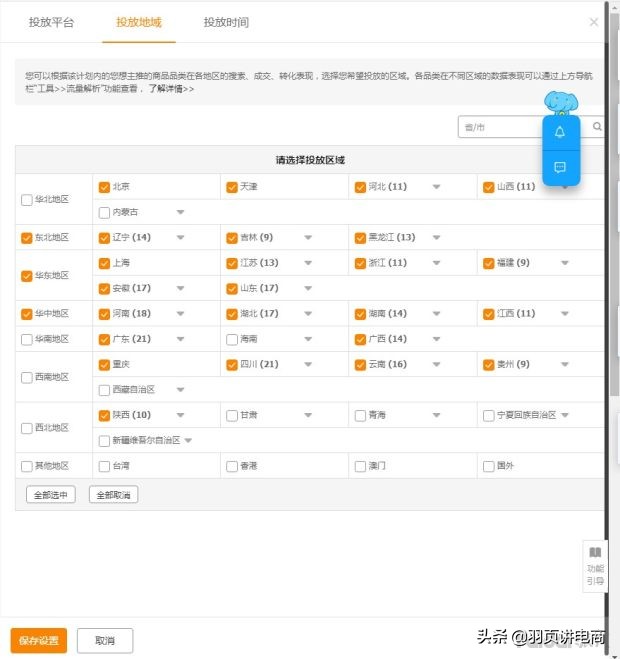Expand 新疆维吾尔自治区 dropdown arrow
Screen dimensions: 620x659
click(188, 440)
